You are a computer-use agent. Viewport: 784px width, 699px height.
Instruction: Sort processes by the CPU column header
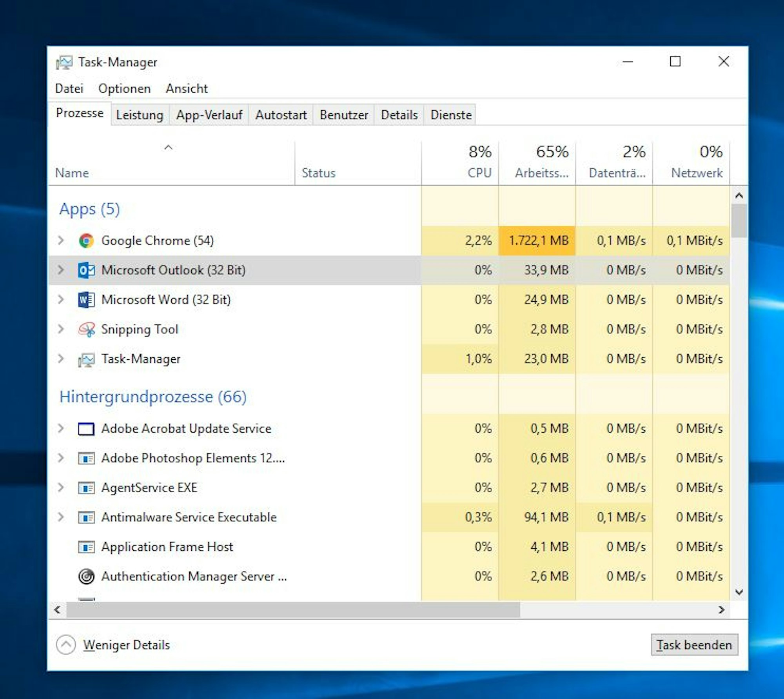(479, 173)
